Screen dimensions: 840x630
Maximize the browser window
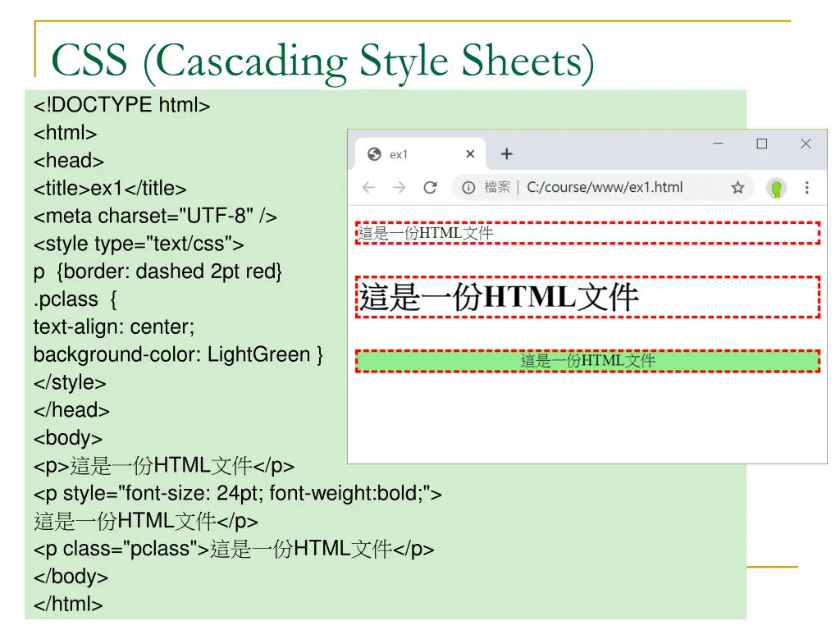[x=761, y=144]
